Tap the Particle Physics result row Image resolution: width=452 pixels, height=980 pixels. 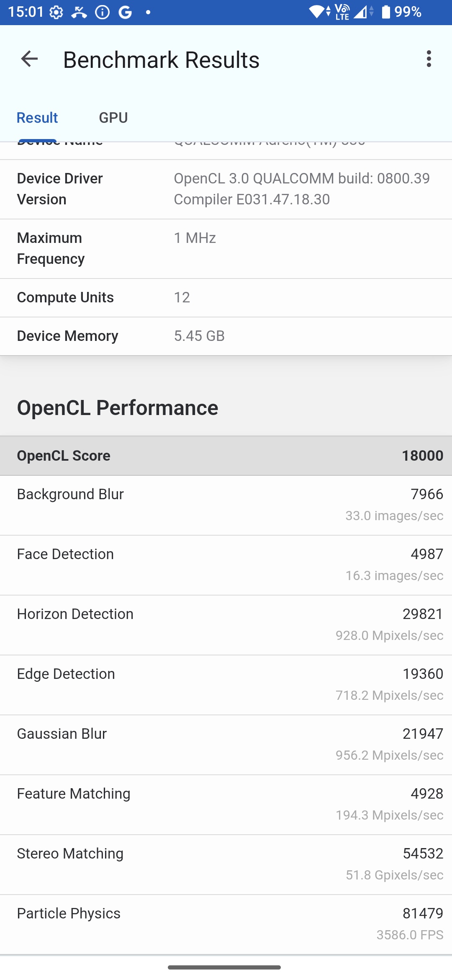click(x=226, y=924)
